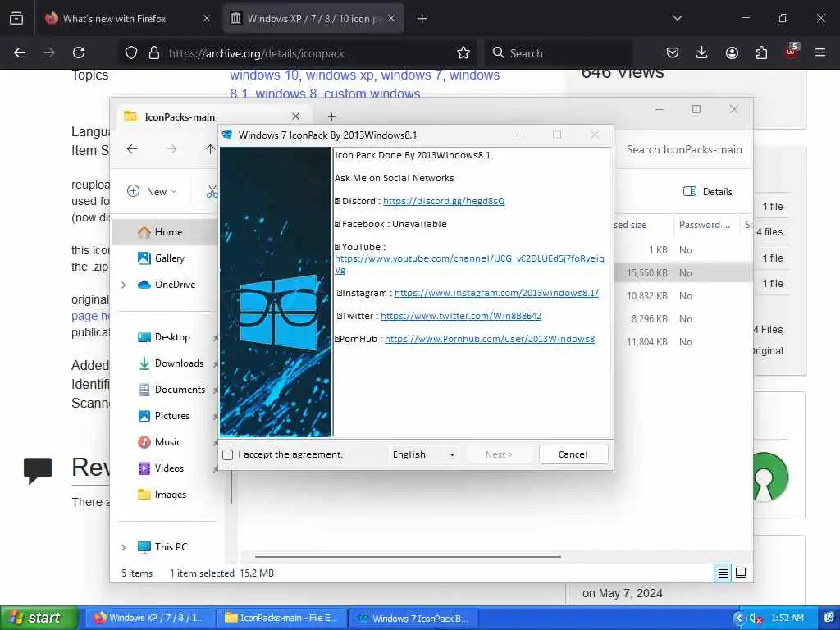
Task: Select the 10,832 KB file row
Action: point(683,296)
